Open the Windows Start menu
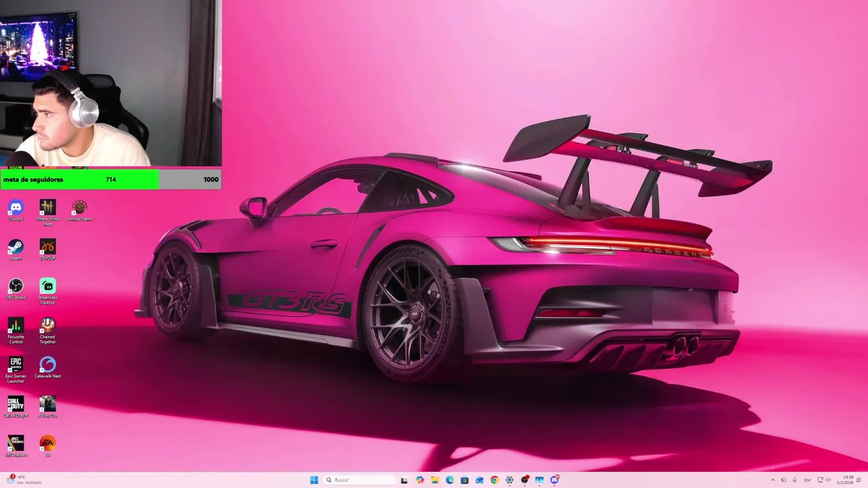 pos(314,480)
